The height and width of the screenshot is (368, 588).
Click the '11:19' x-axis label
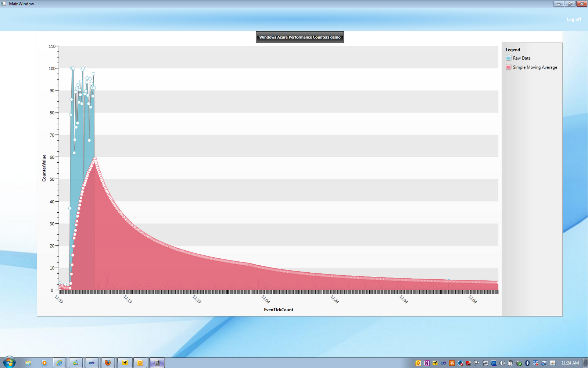(128, 299)
